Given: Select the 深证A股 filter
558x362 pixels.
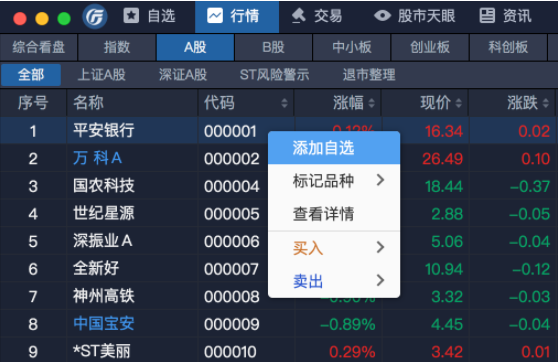Looking at the screenshot, I should [183, 75].
